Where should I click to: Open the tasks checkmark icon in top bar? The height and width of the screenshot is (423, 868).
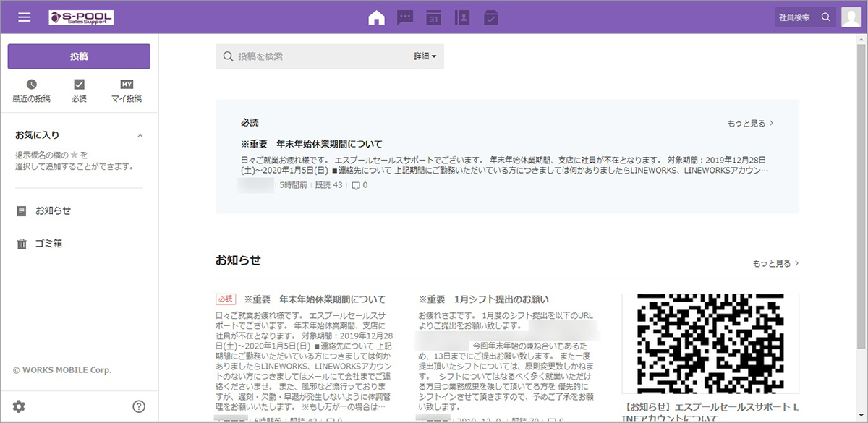pyautogui.click(x=491, y=17)
